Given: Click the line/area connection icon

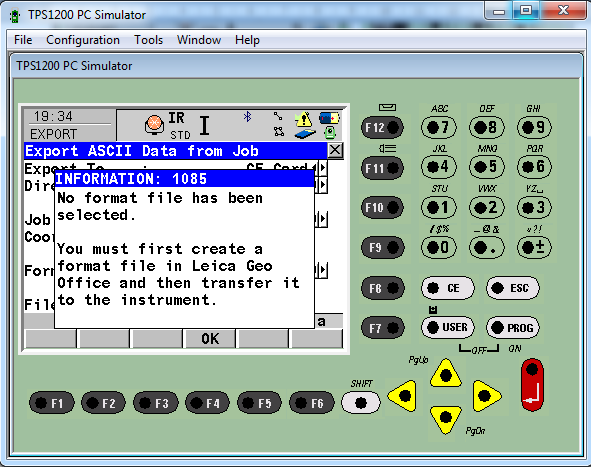Looking at the screenshot, I should (x=278, y=116).
